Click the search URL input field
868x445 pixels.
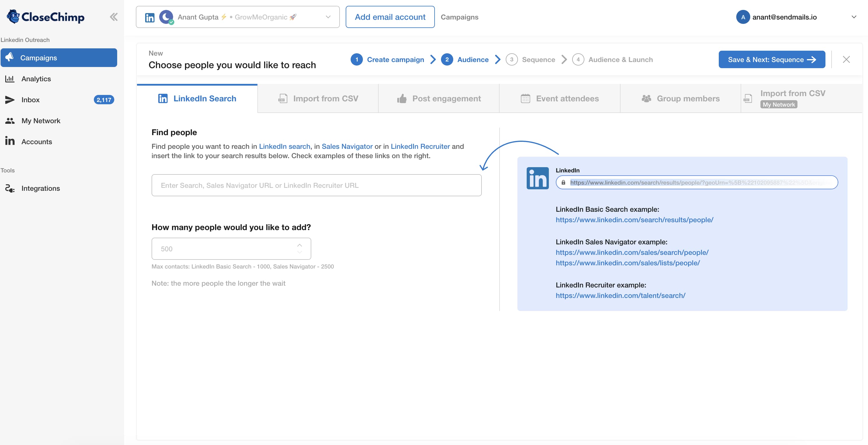[x=316, y=185]
